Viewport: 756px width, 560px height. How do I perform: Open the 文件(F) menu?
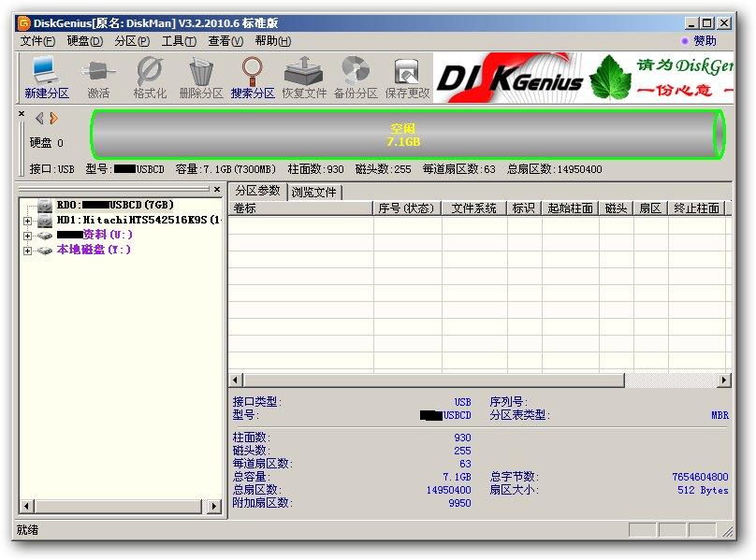coord(37,41)
